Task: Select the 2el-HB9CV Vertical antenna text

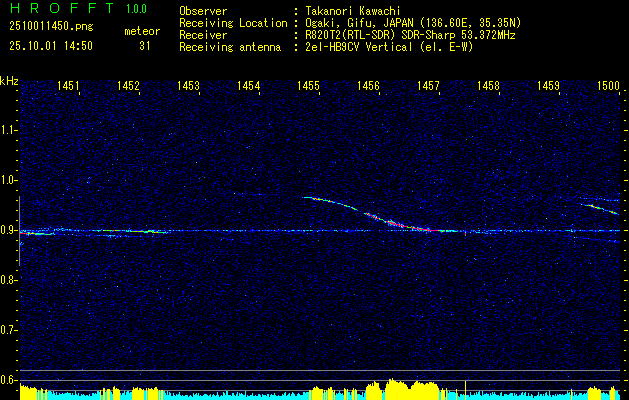Action: click(360, 45)
